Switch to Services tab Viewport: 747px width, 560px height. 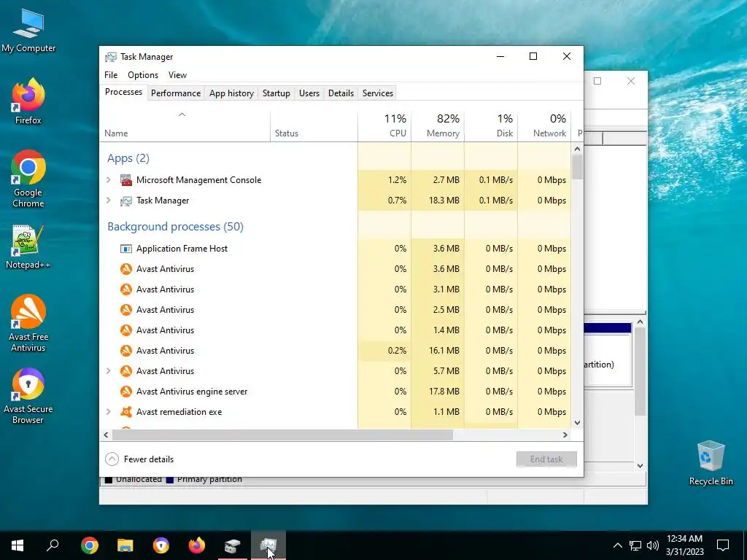pyautogui.click(x=378, y=93)
